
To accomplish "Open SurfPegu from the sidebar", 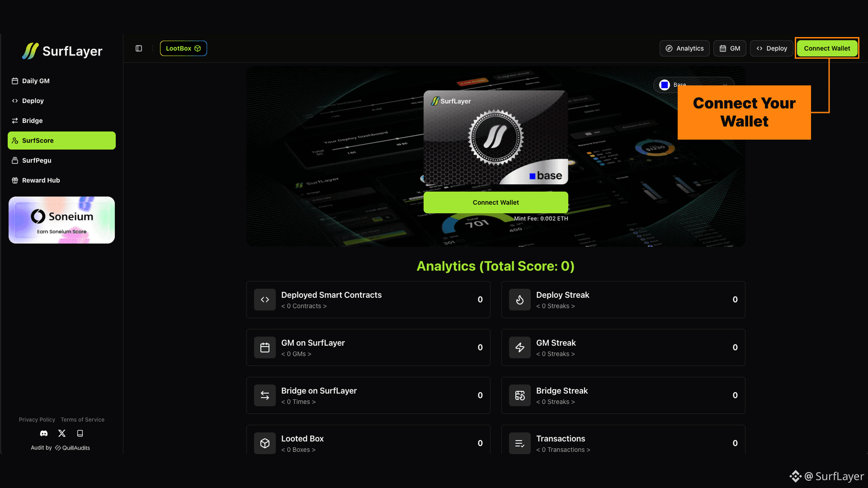I will 37,160.
